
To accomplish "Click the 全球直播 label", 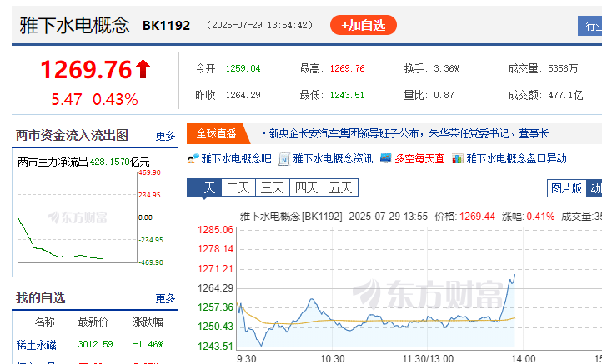I will click(216, 133).
